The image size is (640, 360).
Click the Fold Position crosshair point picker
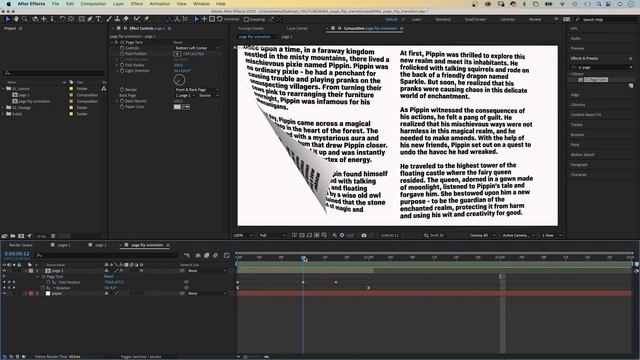pyautogui.click(x=177, y=54)
